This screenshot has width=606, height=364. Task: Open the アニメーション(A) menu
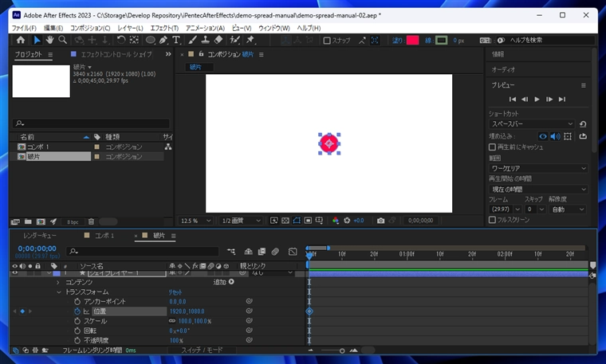coord(205,28)
